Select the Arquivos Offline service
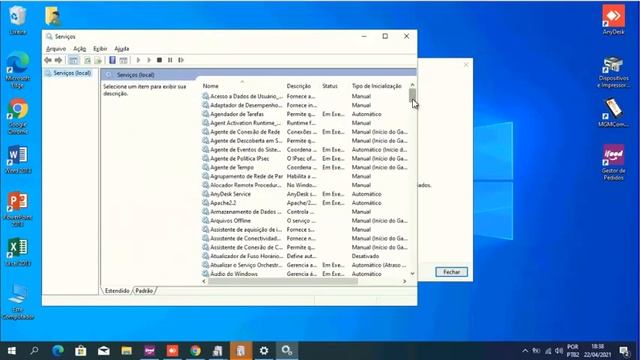 305,220
